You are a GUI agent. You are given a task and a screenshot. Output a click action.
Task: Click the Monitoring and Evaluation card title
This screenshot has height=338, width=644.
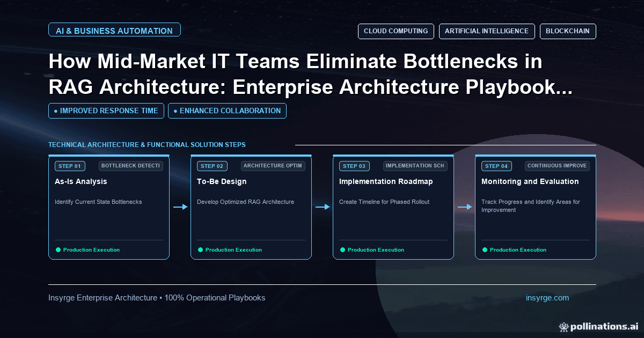tap(530, 181)
